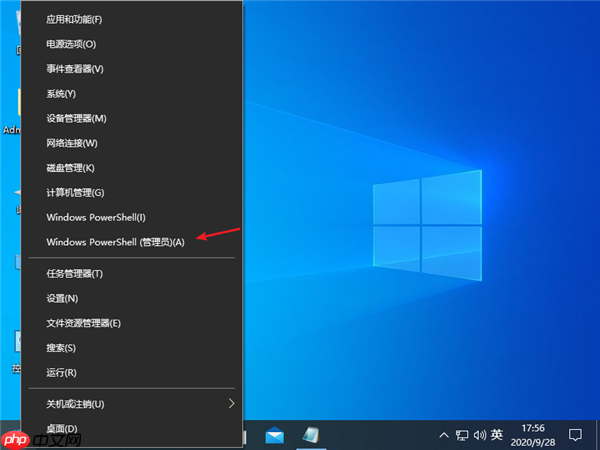The image size is (600, 450).
Task: Open the Action Center notification icon
Action: pyautogui.click(x=575, y=435)
